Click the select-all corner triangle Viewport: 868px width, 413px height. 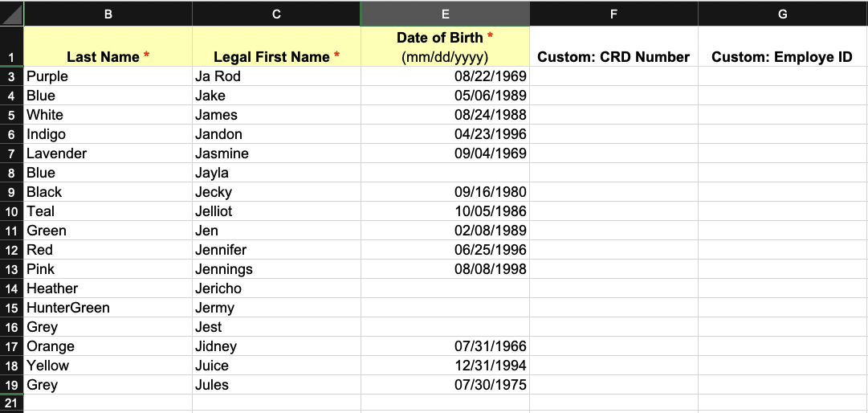click(12, 13)
